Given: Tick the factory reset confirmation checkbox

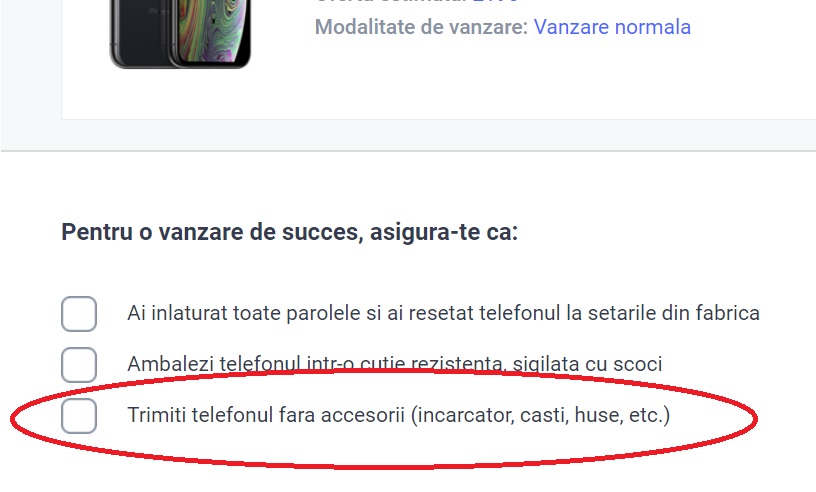Looking at the screenshot, I should 79,314.
